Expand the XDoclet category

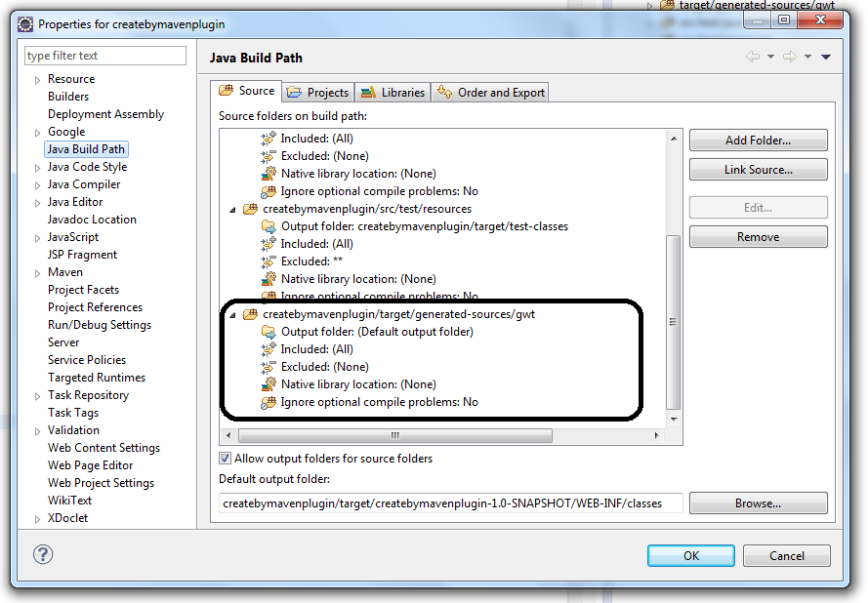point(37,519)
